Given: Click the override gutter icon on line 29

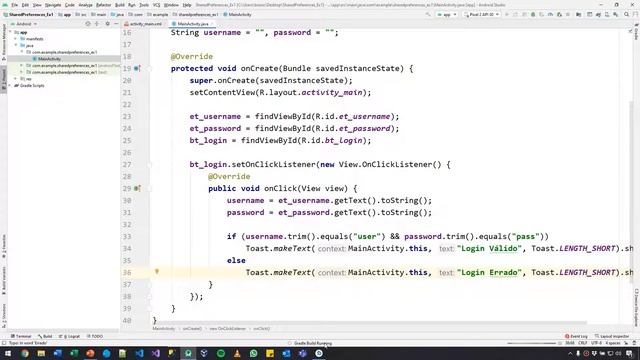Looking at the screenshot, I should (137, 188).
